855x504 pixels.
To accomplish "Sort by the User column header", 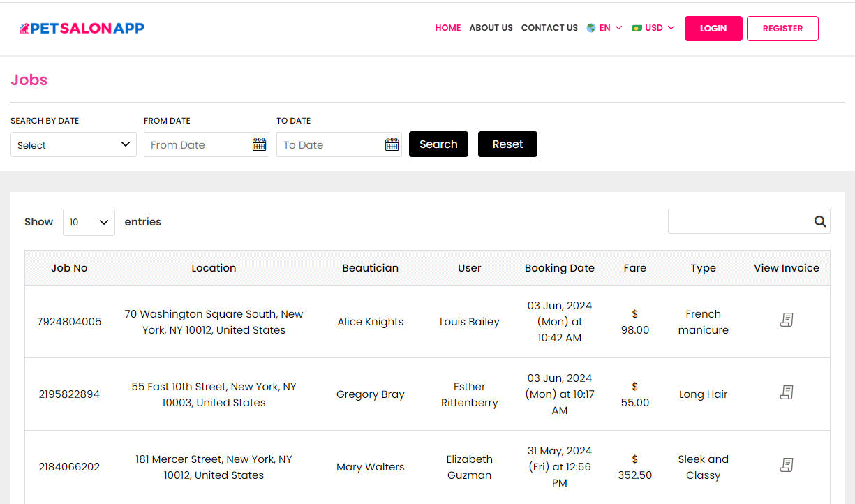I will point(469,268).
